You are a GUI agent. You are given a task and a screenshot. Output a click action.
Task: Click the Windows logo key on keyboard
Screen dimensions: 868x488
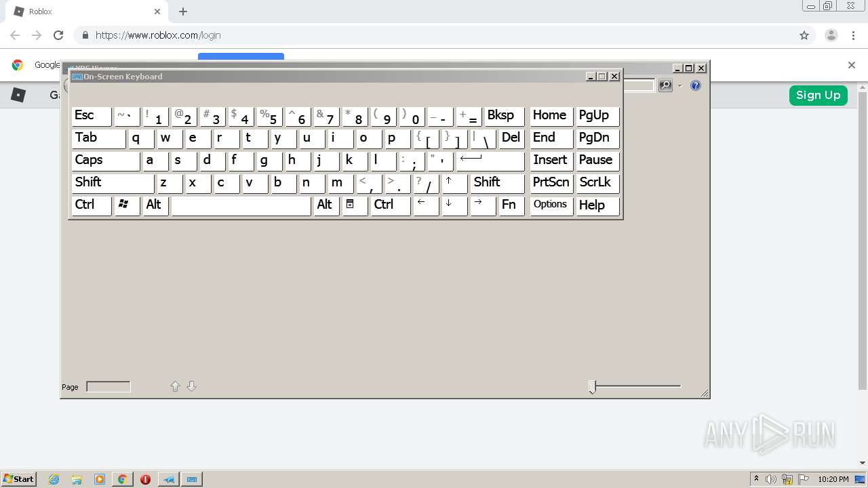127,205
